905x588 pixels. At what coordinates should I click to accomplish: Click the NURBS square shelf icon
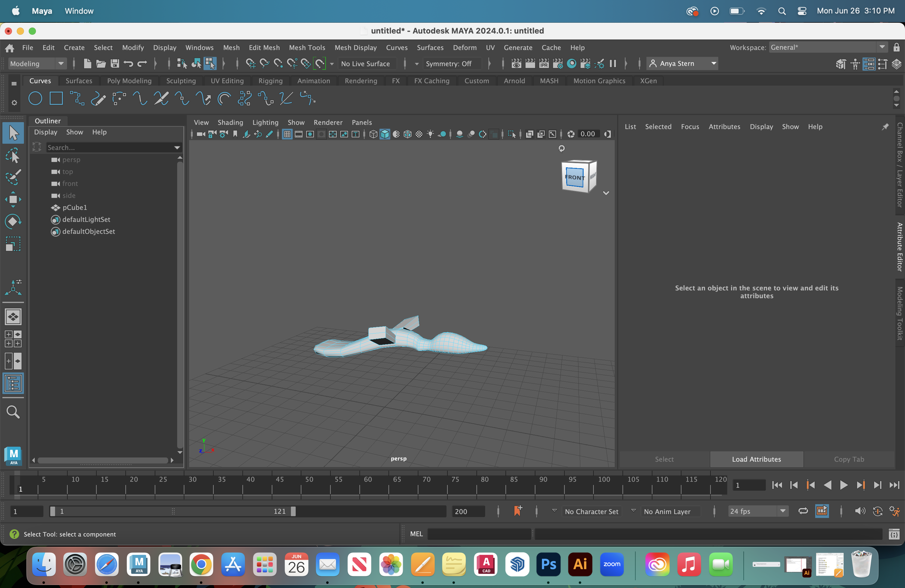56,98
